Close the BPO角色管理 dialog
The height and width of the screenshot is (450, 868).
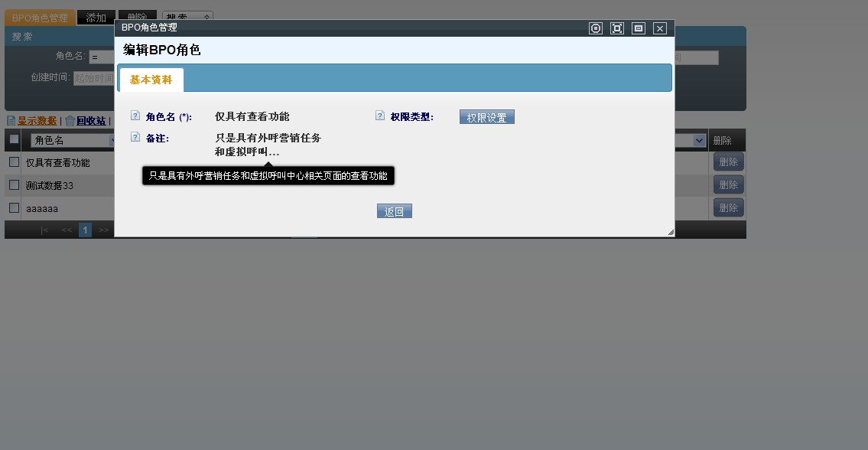(x=660, y=28)
